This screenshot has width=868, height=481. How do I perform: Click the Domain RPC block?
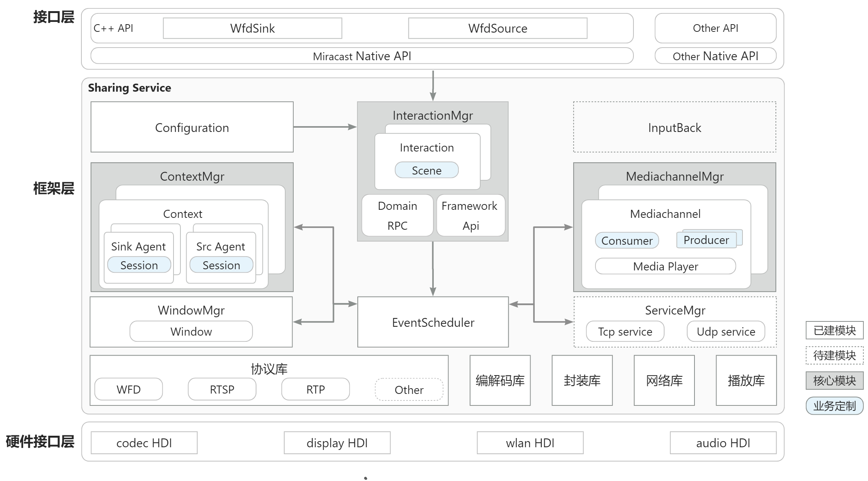[x=397, y=216]
